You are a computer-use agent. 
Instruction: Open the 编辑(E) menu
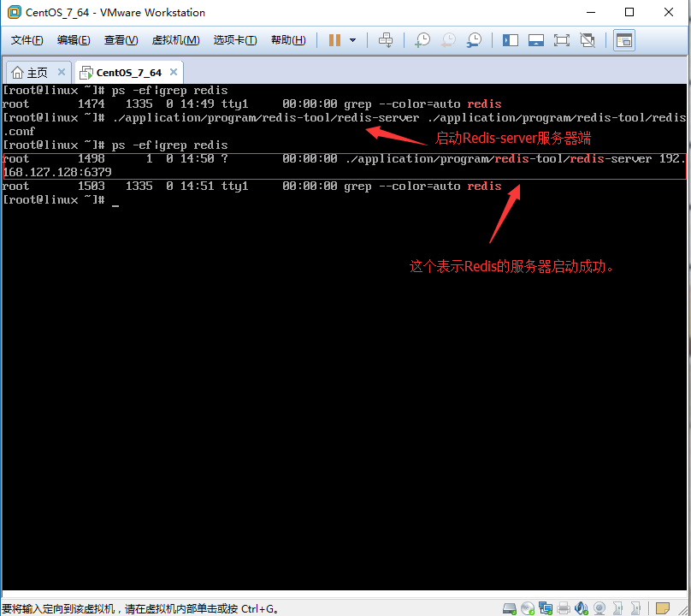[74, 40]
